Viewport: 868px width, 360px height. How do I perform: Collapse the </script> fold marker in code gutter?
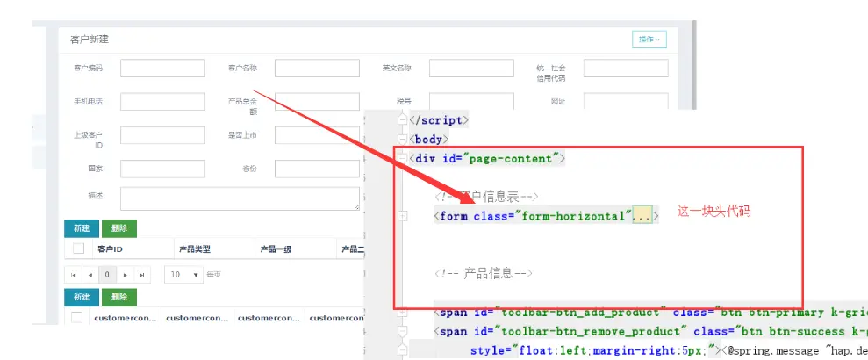click(403, 120)
